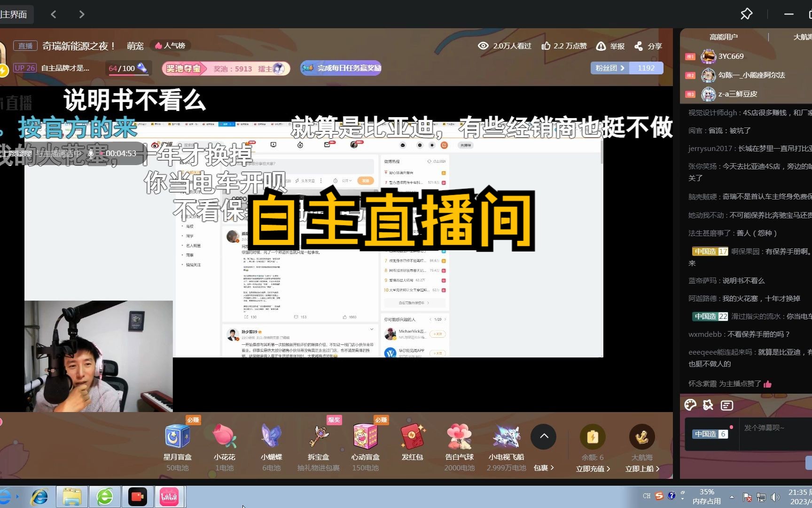This screenshot has width=812, height=508.
Task: Go forward with the right arrow
Action: click(x=82, y=15)
